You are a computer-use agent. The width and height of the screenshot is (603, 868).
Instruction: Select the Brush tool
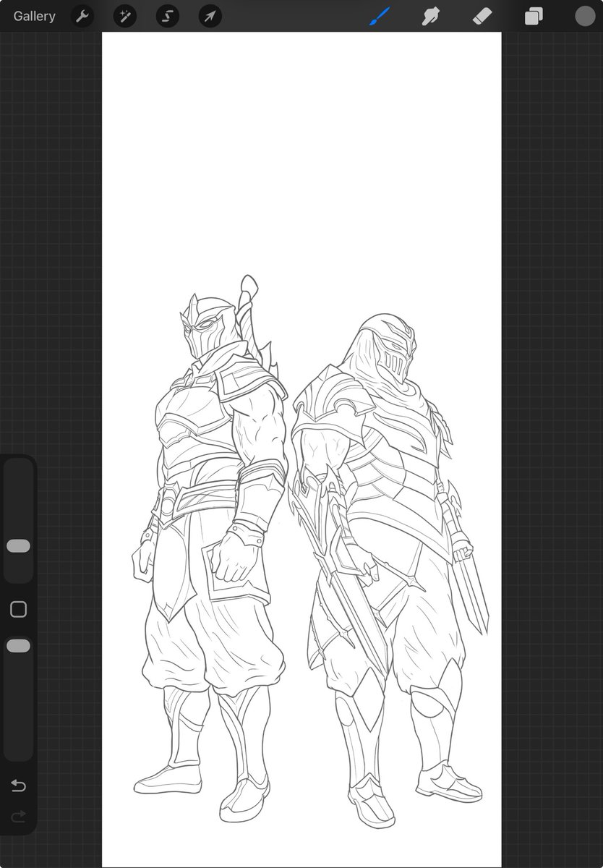380,16
